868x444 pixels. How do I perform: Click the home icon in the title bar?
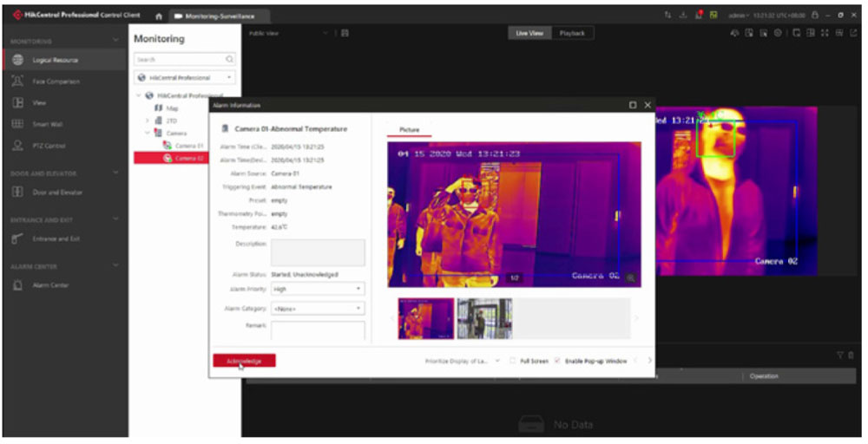159,16
